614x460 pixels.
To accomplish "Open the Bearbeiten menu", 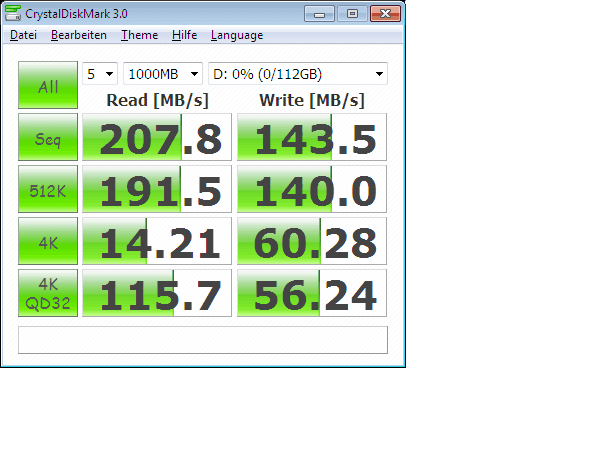I will (x=79, y=35).
